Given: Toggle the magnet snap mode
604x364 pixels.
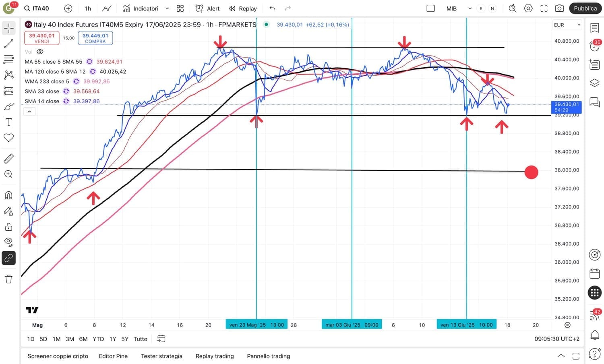Looking at the screenshot, I should (9, 195).
